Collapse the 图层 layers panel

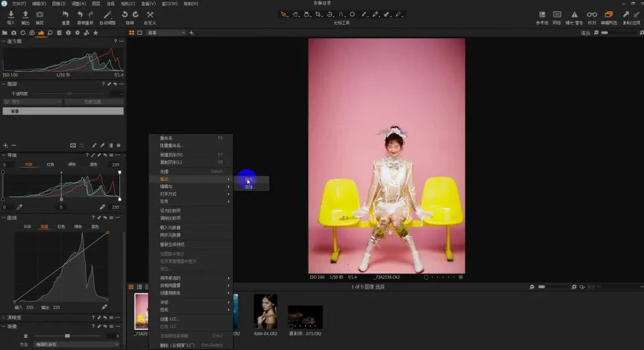click(4, 84)
